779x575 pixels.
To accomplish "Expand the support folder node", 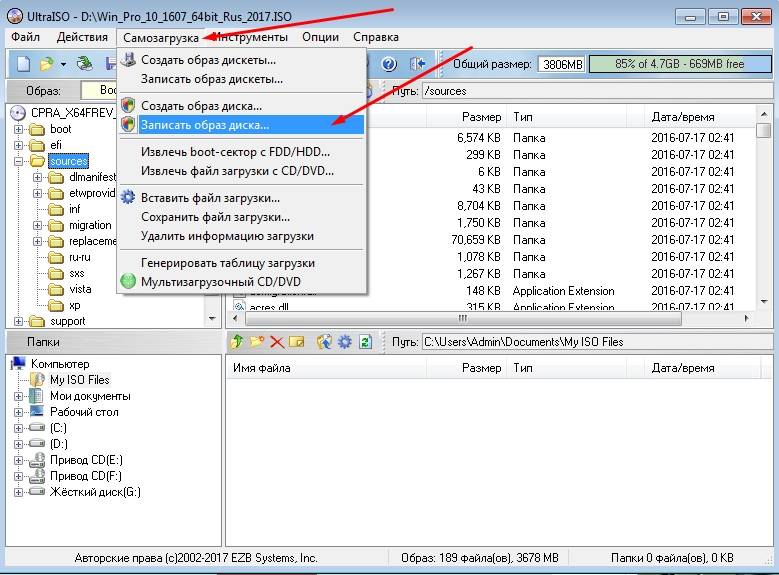I will tap(18, 321).
